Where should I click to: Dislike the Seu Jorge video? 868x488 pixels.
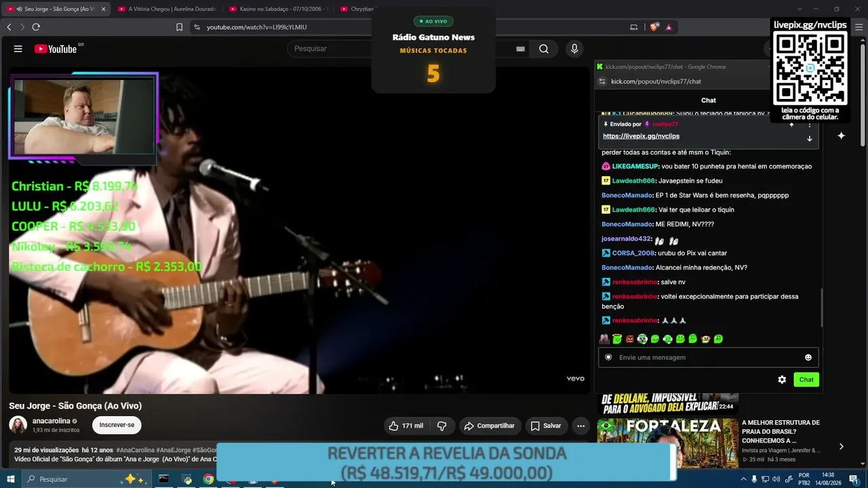pyautogui.click(x=442, y=426)
